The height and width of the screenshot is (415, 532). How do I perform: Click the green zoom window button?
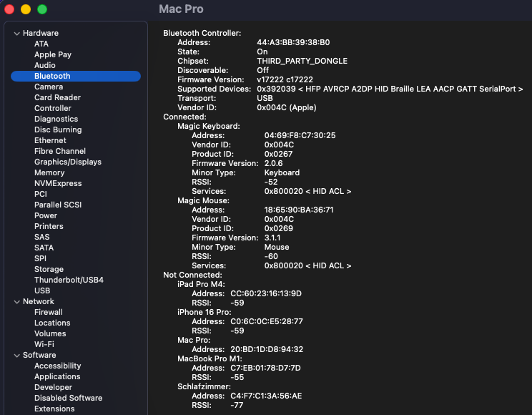(x=42, y=9)
